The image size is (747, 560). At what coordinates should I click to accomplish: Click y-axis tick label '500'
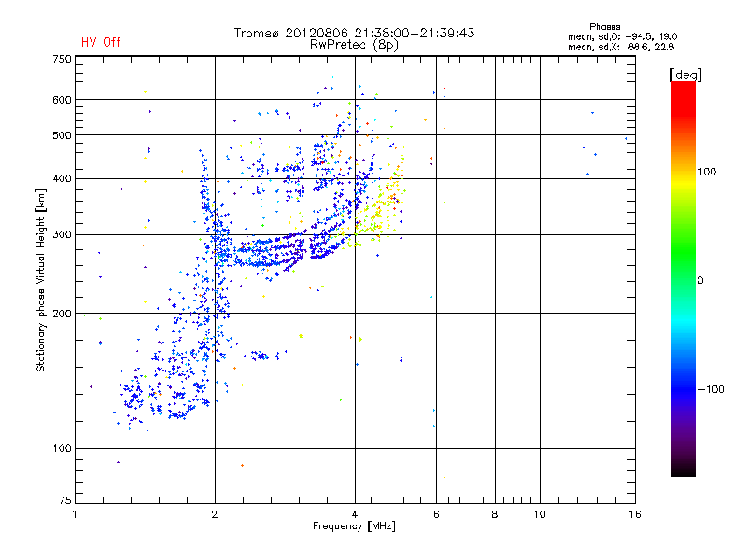coord(62,135)
